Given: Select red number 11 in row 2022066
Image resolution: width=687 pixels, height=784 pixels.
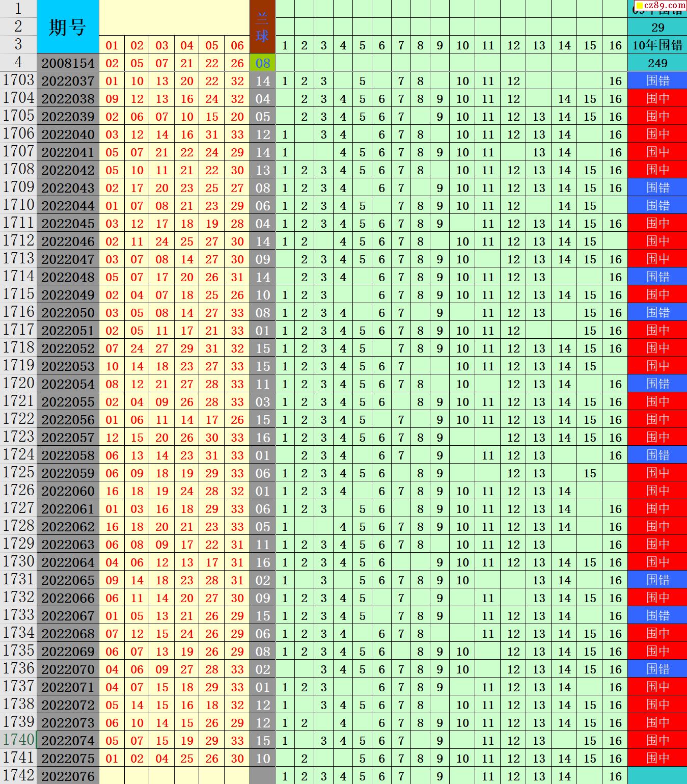Looking at the screenshot, I should point(137,598).
